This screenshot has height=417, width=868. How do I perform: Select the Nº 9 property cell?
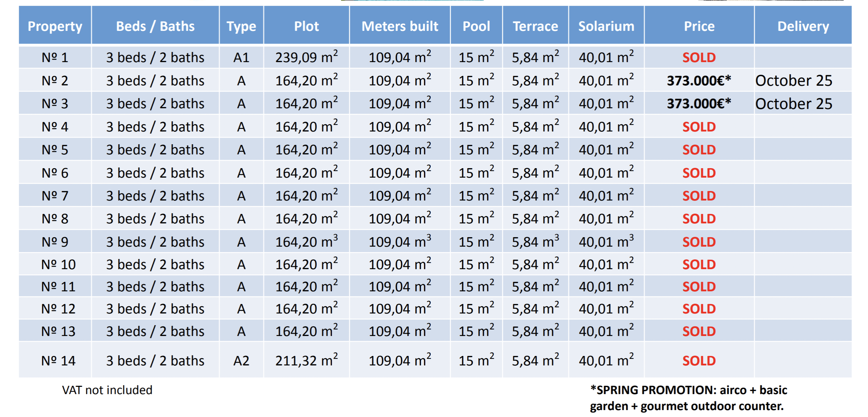(55, 242)
